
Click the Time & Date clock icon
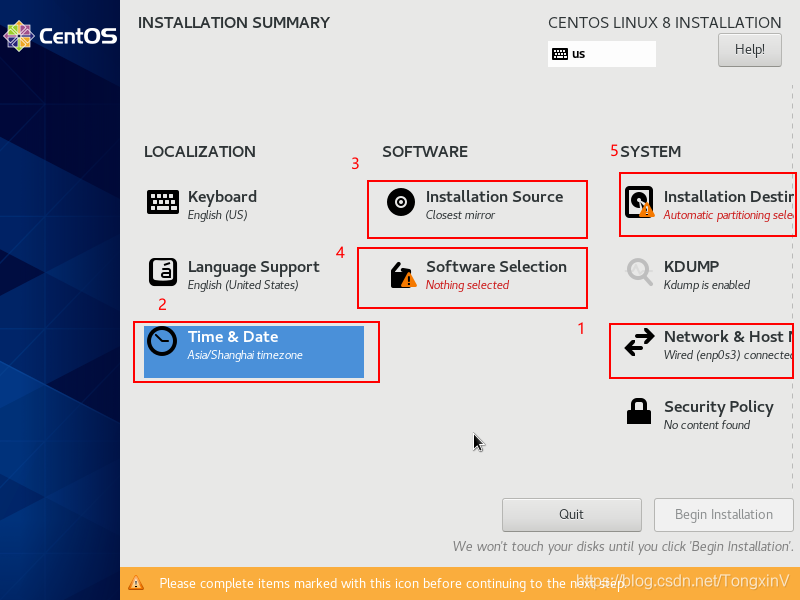click(x=162, y=341)
